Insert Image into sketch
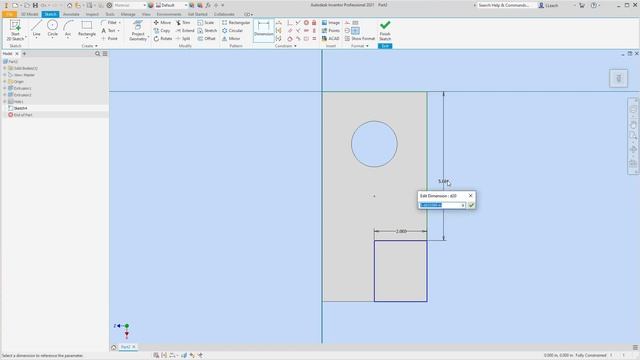 click(331, 22)
